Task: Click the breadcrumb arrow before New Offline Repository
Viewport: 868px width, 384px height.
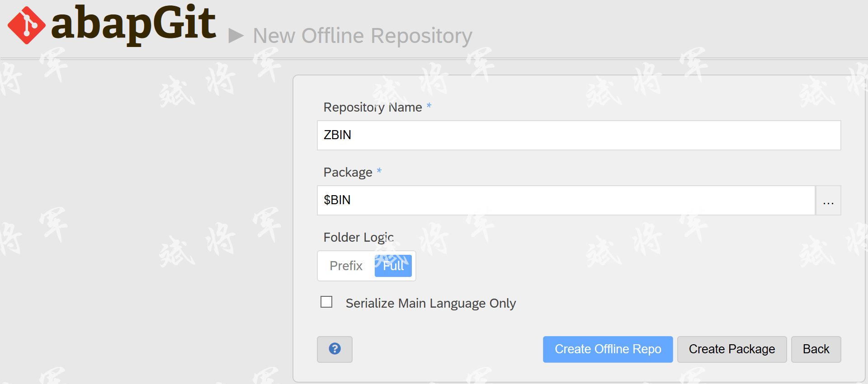Action: point(236,36)
